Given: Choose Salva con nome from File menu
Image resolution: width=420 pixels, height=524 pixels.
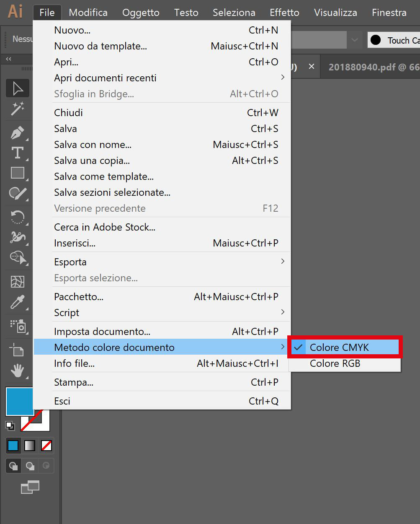Looking at the screenshot, I should [93, 145].
